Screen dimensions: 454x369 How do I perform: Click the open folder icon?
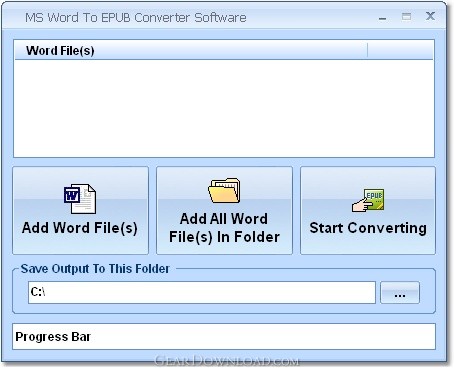pos(224,190)
